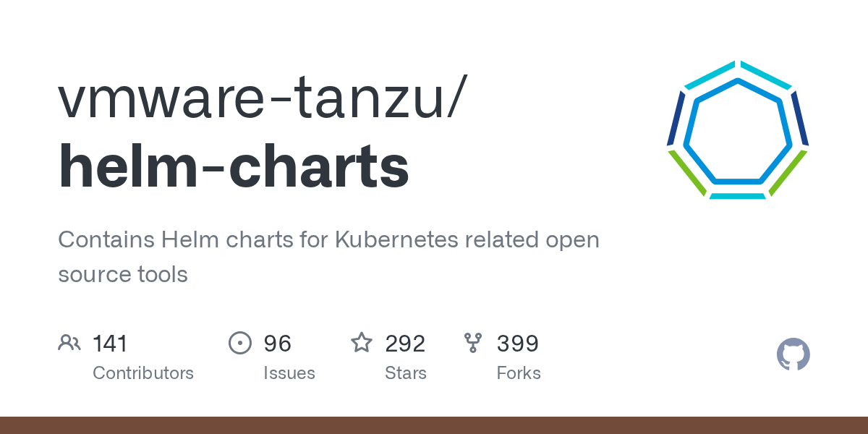
Task: Click the 292 stars count
Action: click(405, 343)
